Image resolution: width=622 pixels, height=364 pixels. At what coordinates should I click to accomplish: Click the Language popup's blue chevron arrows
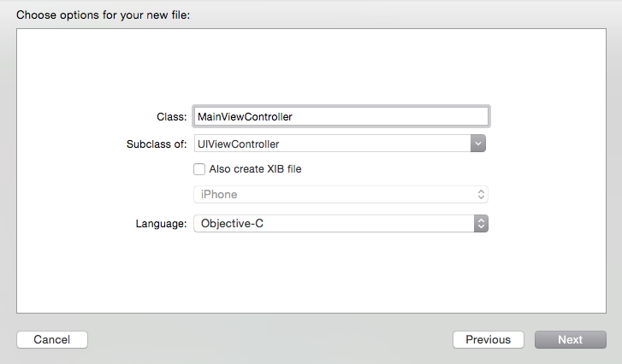(481, 223)
